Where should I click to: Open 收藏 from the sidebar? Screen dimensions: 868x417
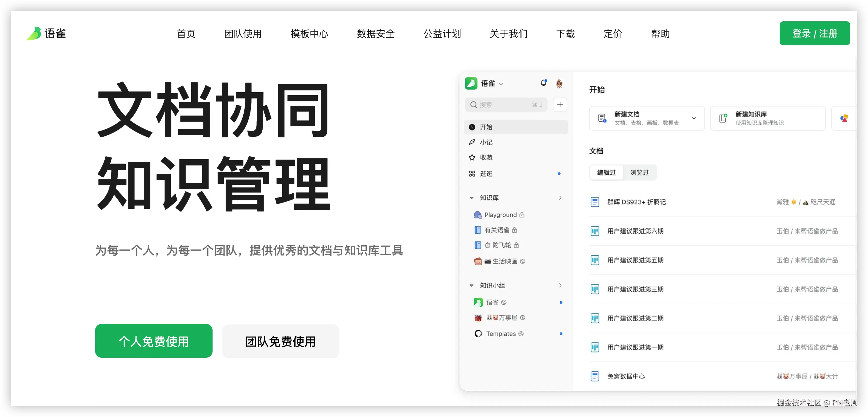point(486,157)
